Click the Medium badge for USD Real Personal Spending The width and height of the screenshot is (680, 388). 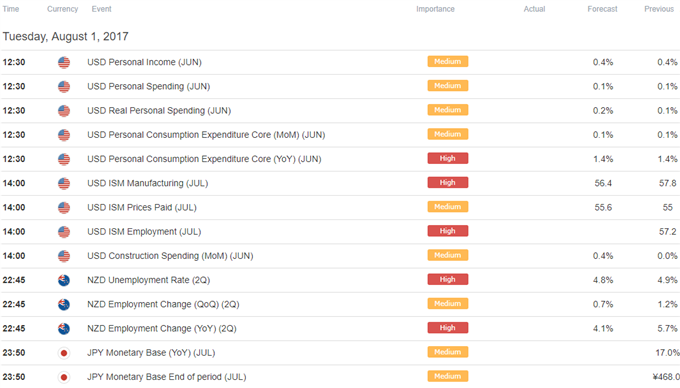pos(448,110)
